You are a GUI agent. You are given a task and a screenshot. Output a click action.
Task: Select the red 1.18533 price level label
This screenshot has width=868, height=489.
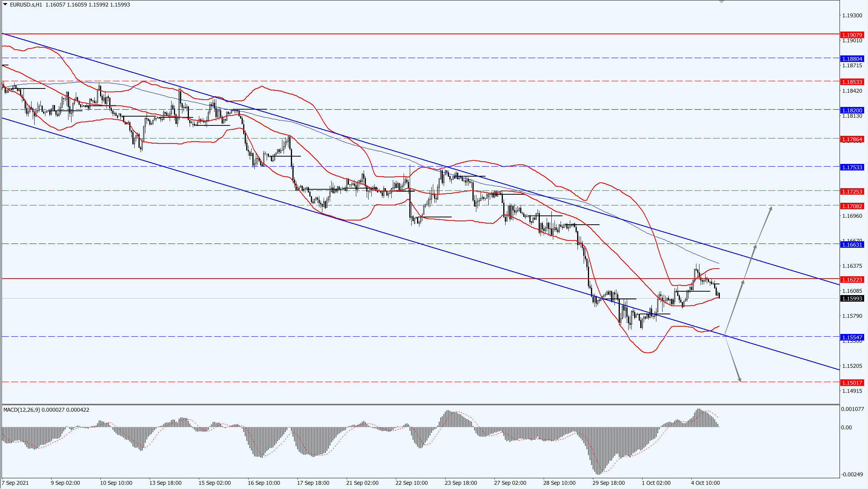(x=852, y=82)
